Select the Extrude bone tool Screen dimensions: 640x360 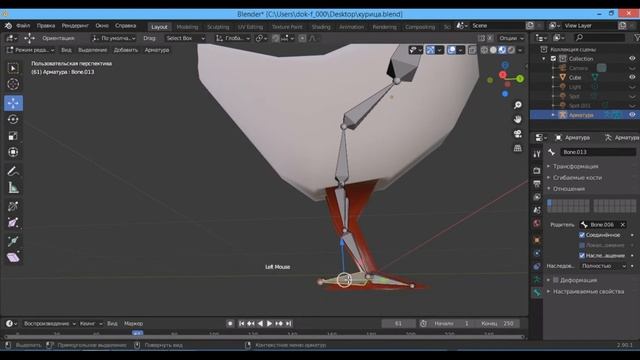pos(13,241)
